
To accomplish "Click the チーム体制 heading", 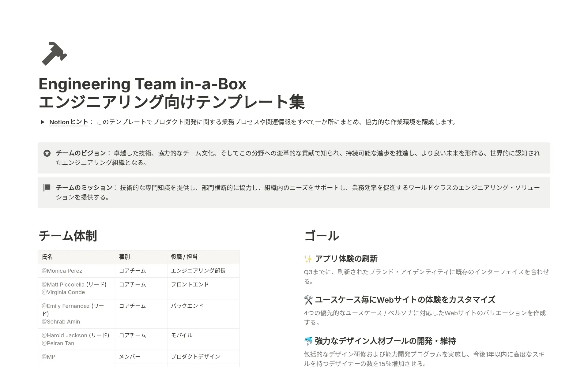I will (68, 236).
